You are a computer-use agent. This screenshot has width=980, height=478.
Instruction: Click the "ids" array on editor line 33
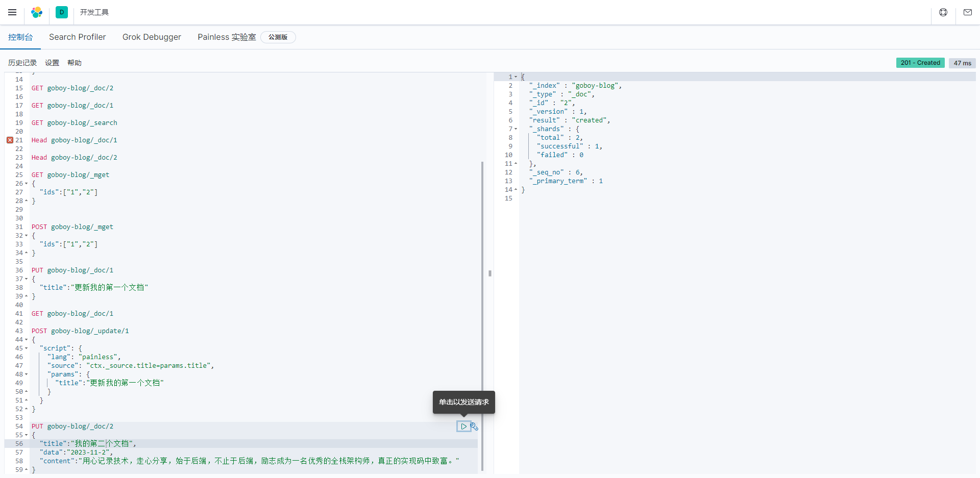click(x=68, y=244)
